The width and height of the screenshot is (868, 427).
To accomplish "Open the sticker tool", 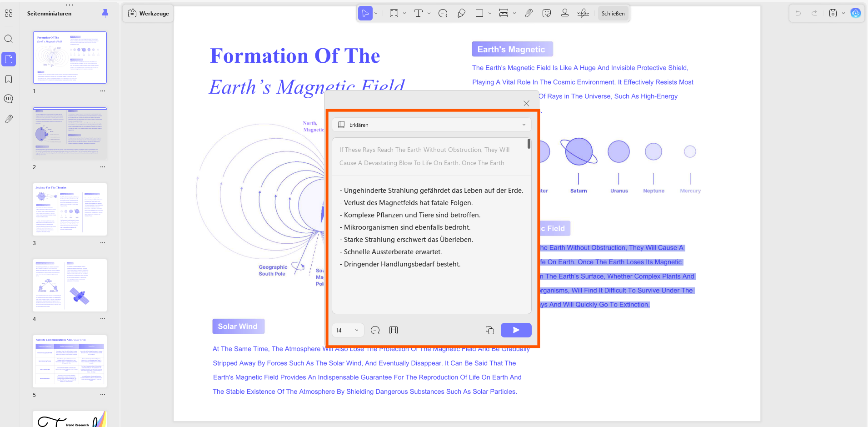I will [547, 14].
